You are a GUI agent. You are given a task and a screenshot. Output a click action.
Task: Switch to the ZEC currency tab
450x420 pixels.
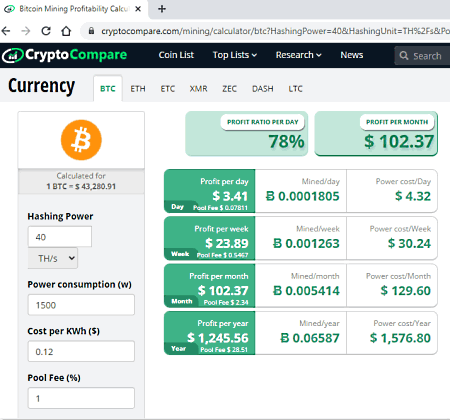click(229, 89)
